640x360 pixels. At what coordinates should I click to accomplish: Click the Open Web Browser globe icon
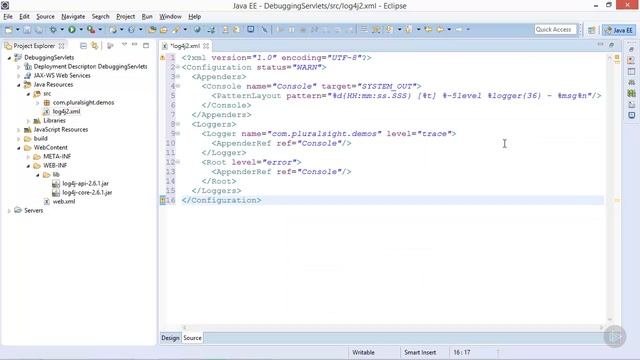(x=197, y=29)
